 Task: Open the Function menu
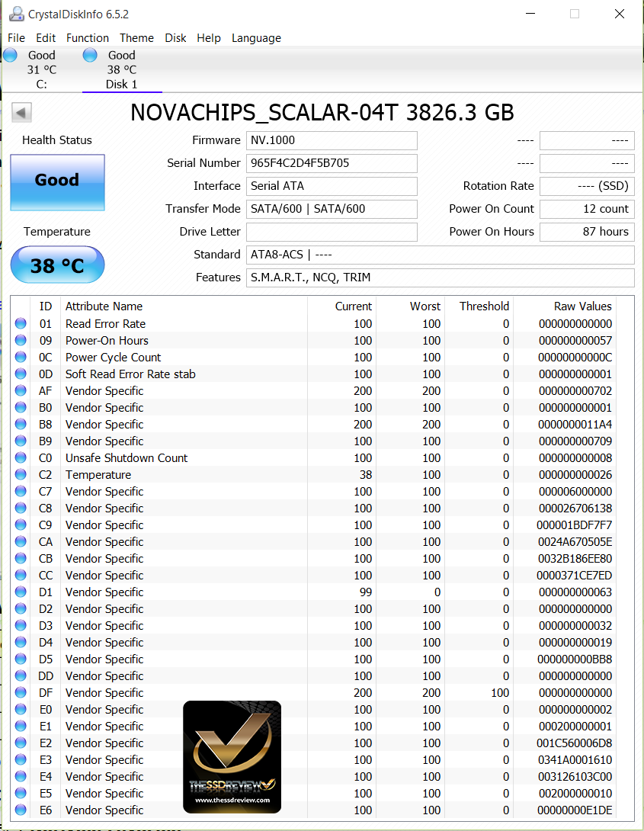[88, 38]
